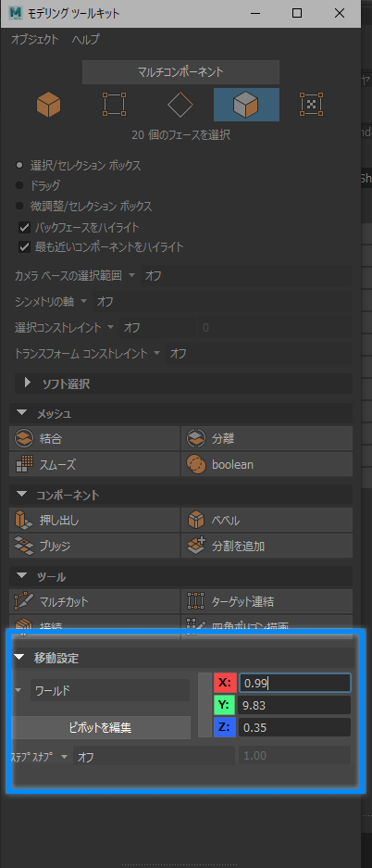Click the 押し出し extrude tool

[94, 521]
